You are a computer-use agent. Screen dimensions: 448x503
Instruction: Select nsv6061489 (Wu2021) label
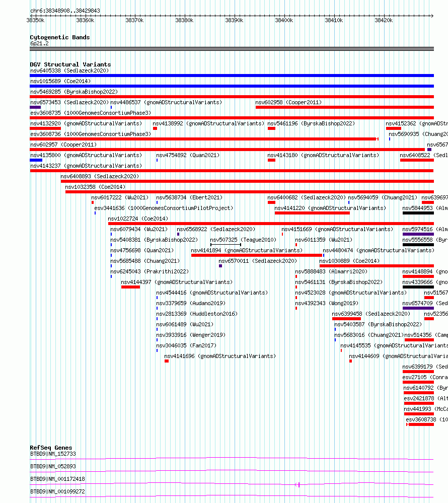[185, 325]
